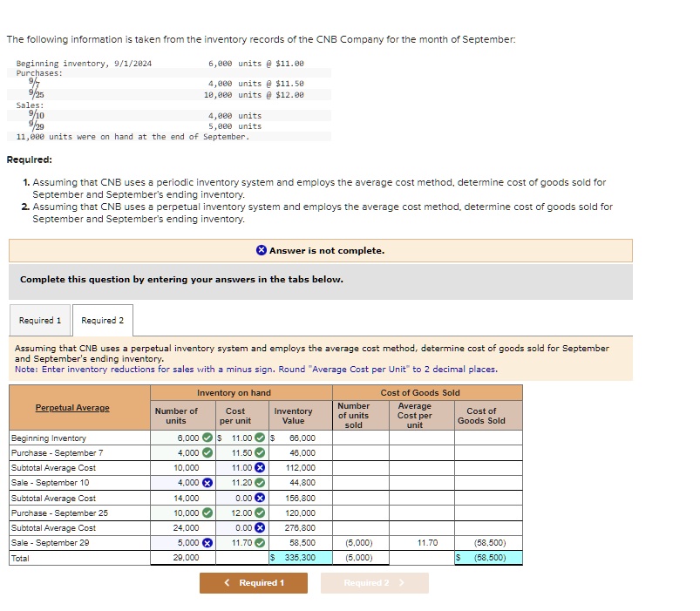Viewport: 700px width, 611px height.
Task: Click the red X beside Sale September 10 units
Action: click(207, 483)
